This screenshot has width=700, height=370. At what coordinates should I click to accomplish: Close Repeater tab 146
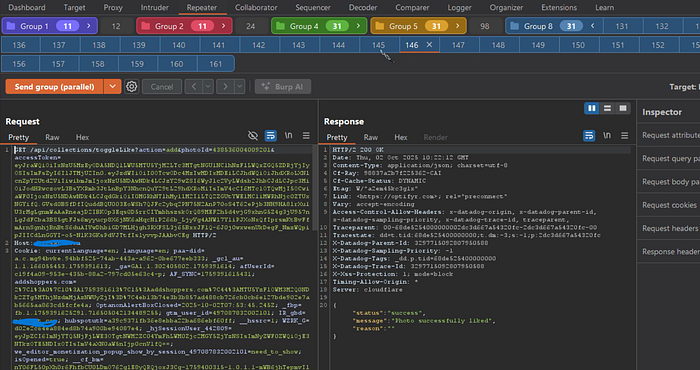(429, 45)
